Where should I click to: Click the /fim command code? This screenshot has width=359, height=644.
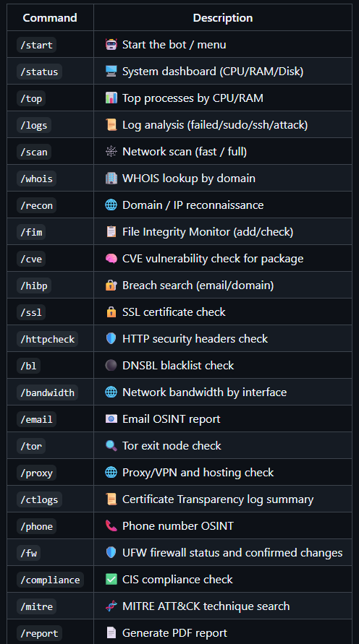[31, 232]
